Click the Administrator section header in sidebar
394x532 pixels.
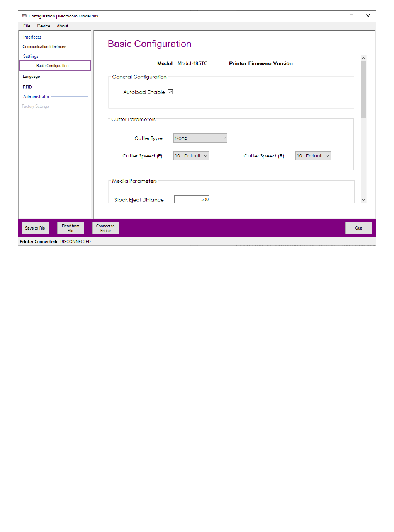pyautogui.click(x=36, y=97)
